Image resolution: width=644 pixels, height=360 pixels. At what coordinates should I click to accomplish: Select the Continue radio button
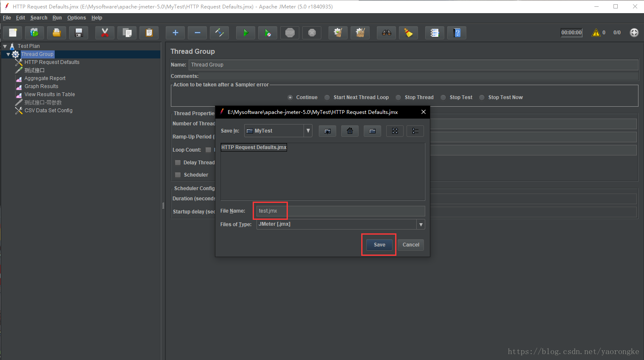290,97
